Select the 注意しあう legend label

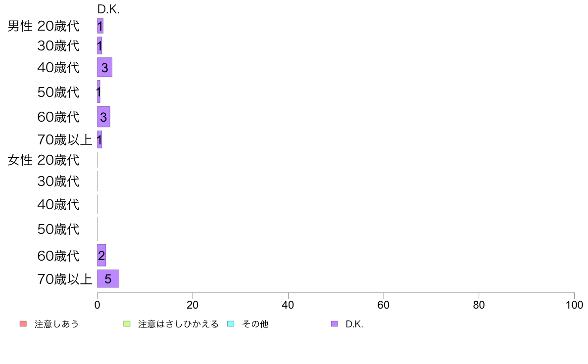pos(56,324)
